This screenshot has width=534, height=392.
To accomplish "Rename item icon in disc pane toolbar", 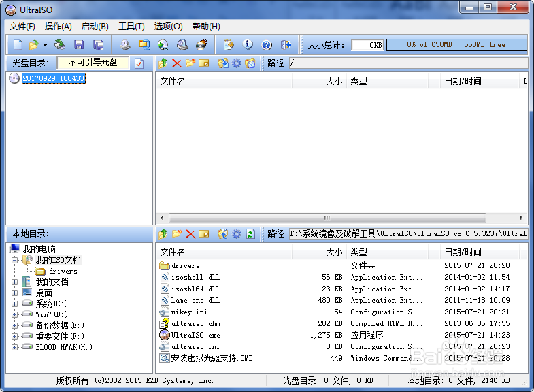I will pyautogui.click(x=204, y=63).
